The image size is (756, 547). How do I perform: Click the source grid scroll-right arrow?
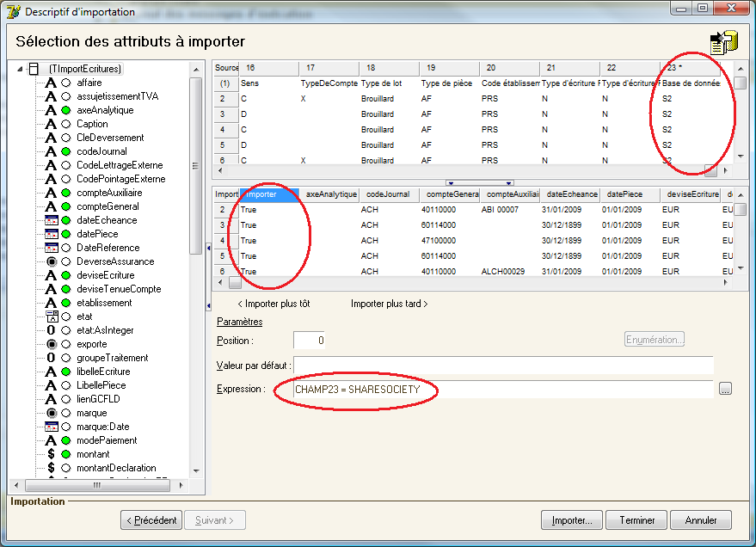[726, 170]
